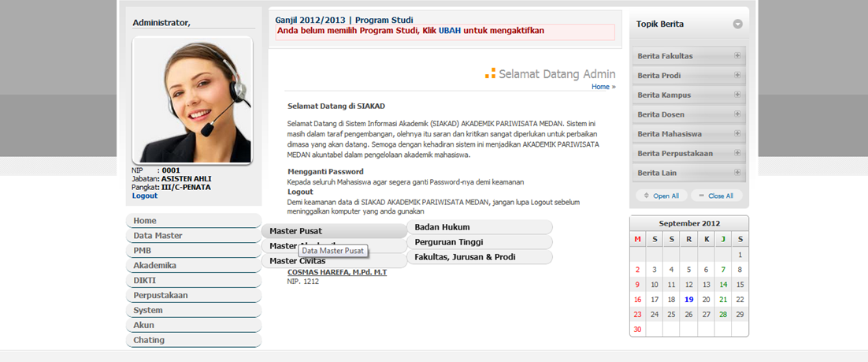Select September 16 in the calendar

pyautogui.click(x=637, y=300)
